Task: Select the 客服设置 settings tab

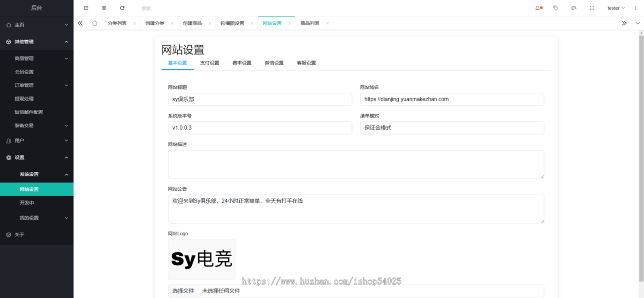Action: 306,63
